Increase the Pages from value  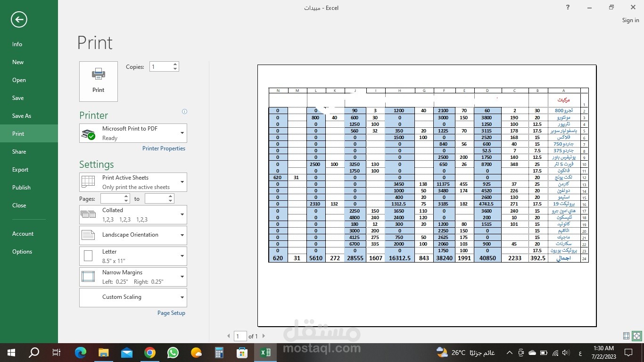(x=126, y=197)
